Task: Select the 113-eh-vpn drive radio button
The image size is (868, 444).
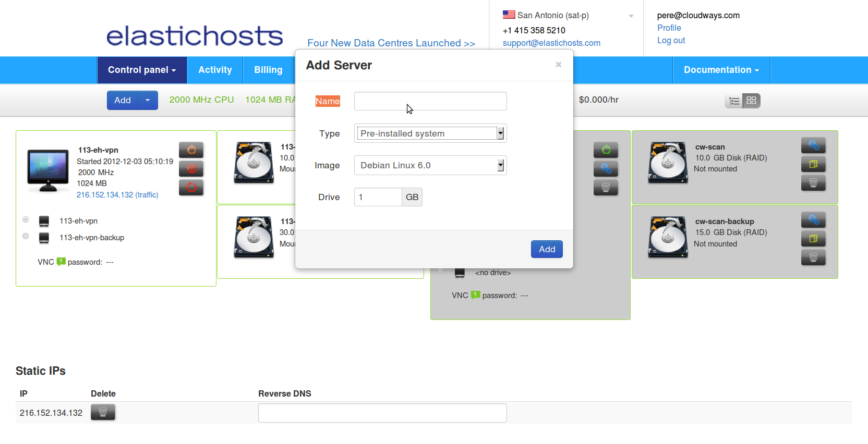Action: pyautogui.click(x=26, y=219)
